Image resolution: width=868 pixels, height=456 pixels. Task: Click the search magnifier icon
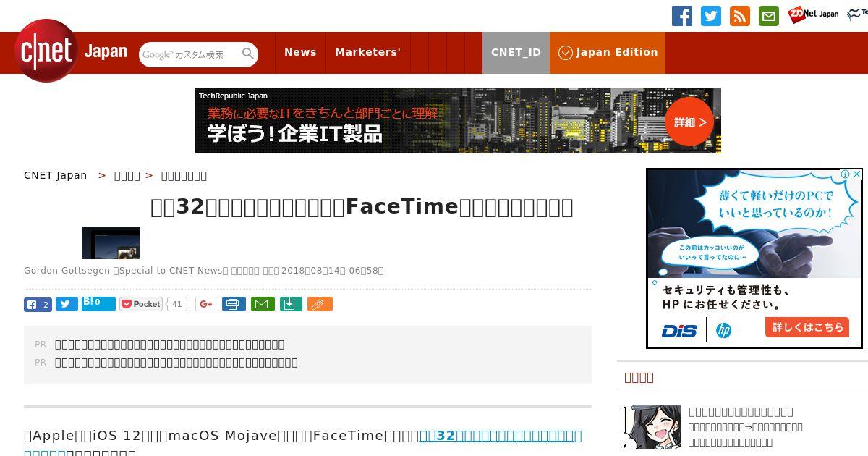(x=248, y=54)
